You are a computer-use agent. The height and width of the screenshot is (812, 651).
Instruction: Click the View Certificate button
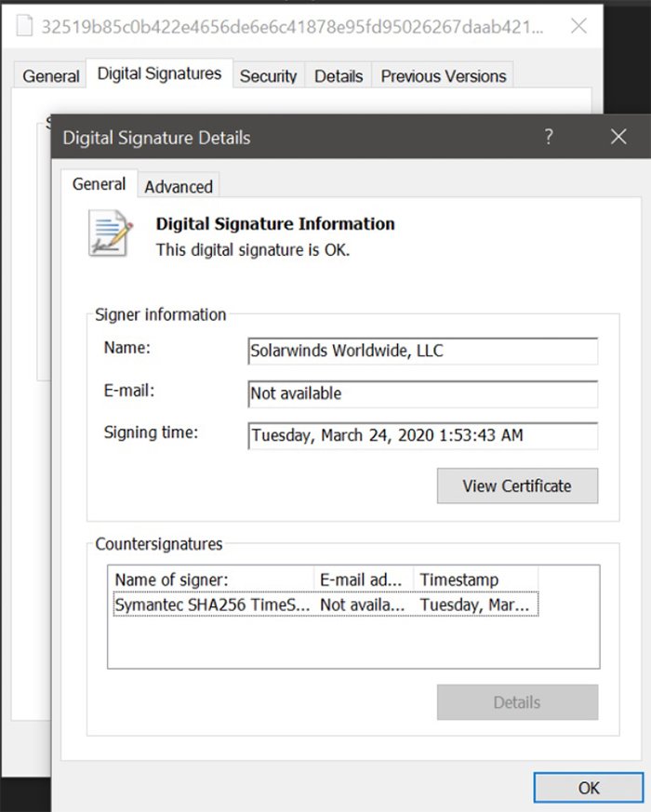(517, 486)
